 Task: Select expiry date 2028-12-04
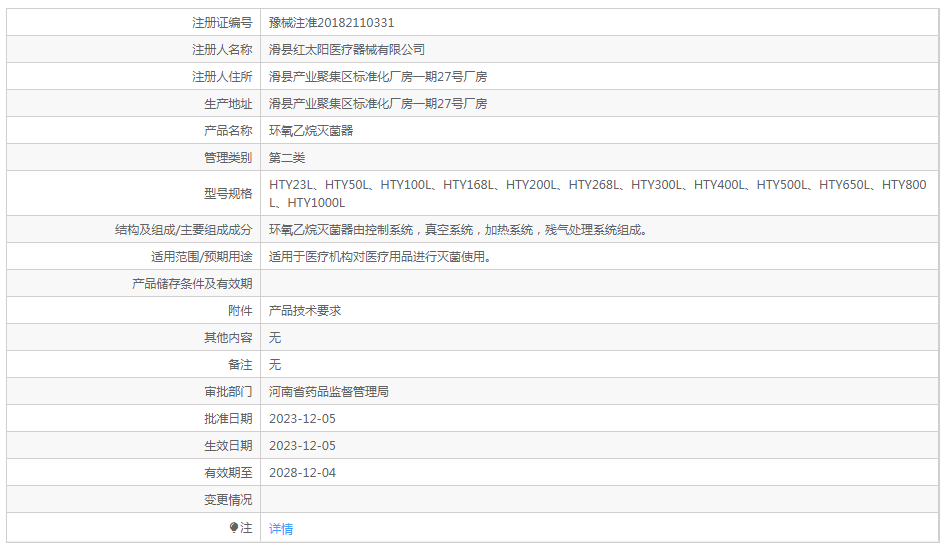click(x=302, y=472)
